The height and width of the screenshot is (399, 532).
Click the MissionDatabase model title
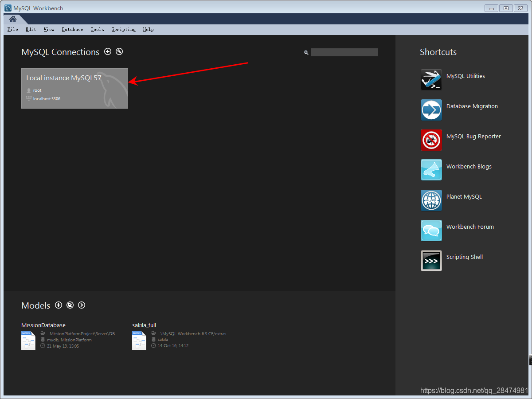43,325
